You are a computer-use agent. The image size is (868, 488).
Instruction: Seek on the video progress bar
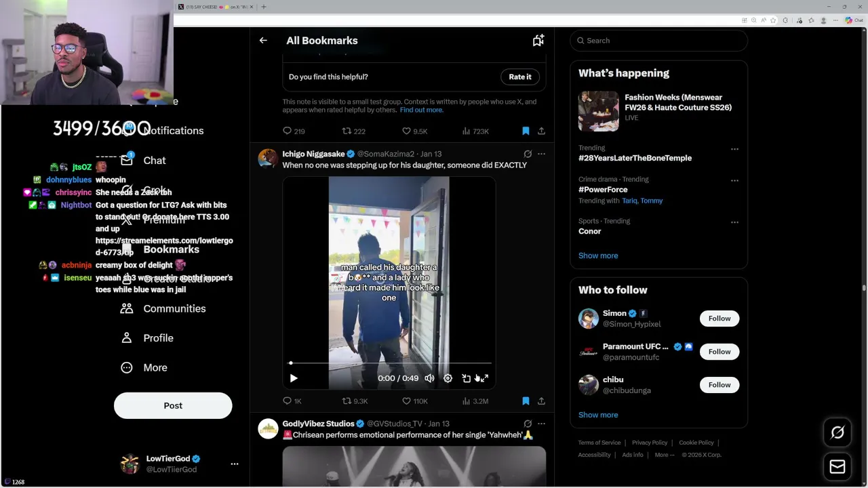point(391,363)
